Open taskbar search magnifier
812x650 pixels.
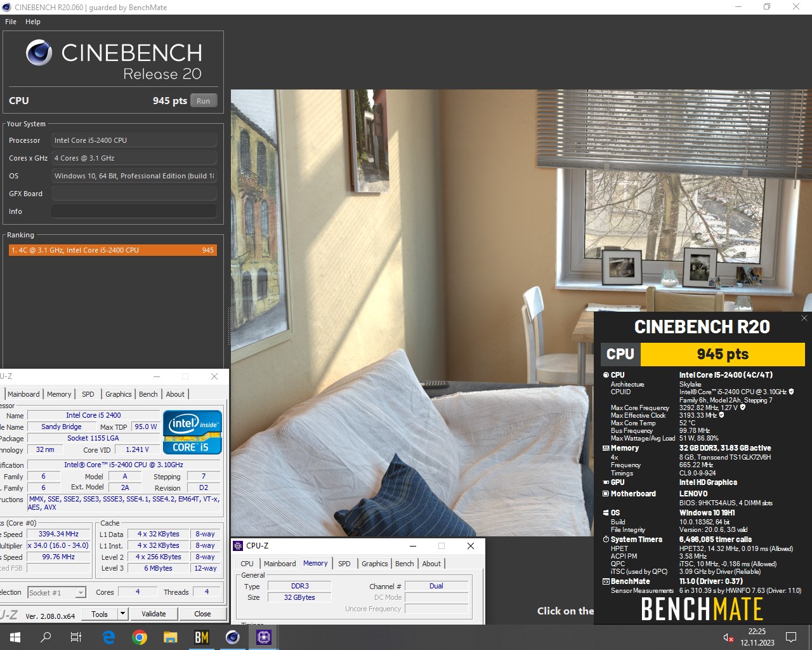click(46, 637)
